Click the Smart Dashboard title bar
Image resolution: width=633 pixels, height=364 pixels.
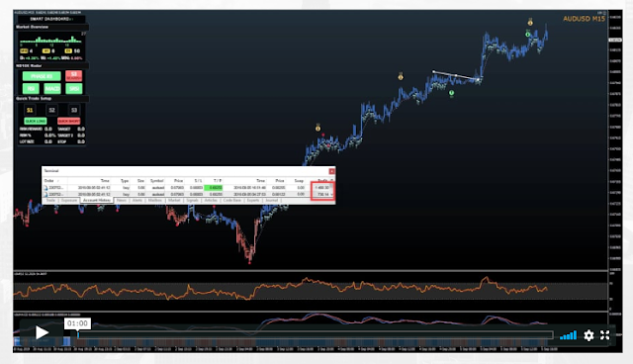click(50, 19)
